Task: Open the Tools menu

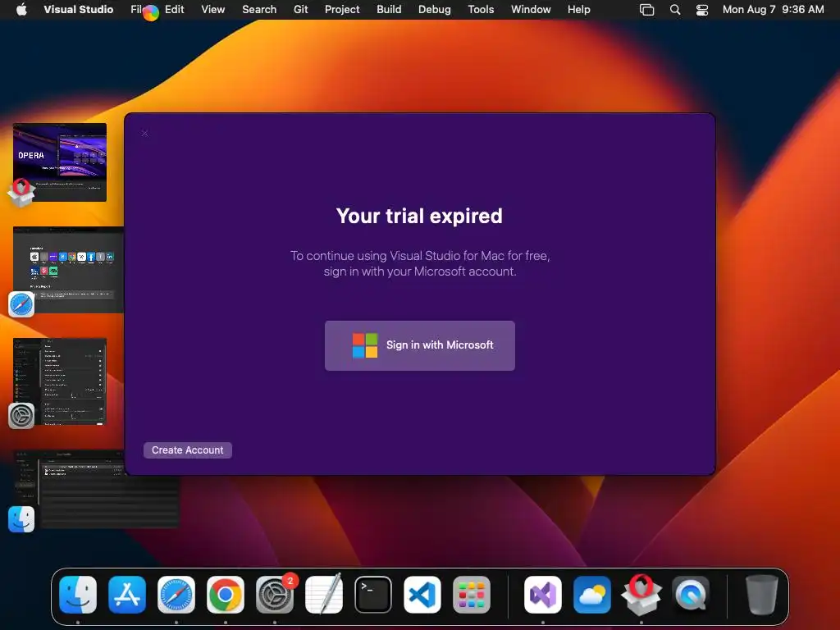Action: coord(481,9)
